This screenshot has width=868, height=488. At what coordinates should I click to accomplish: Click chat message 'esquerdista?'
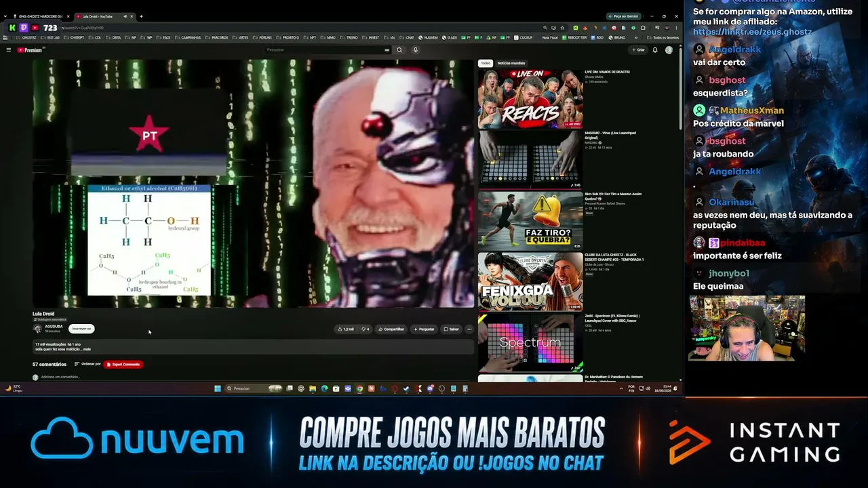click(720, 93)
